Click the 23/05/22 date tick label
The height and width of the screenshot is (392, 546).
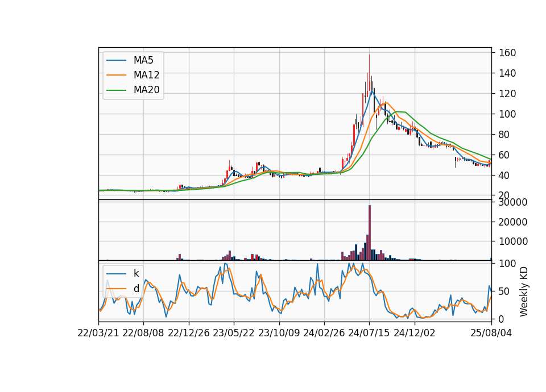(234, 333)
